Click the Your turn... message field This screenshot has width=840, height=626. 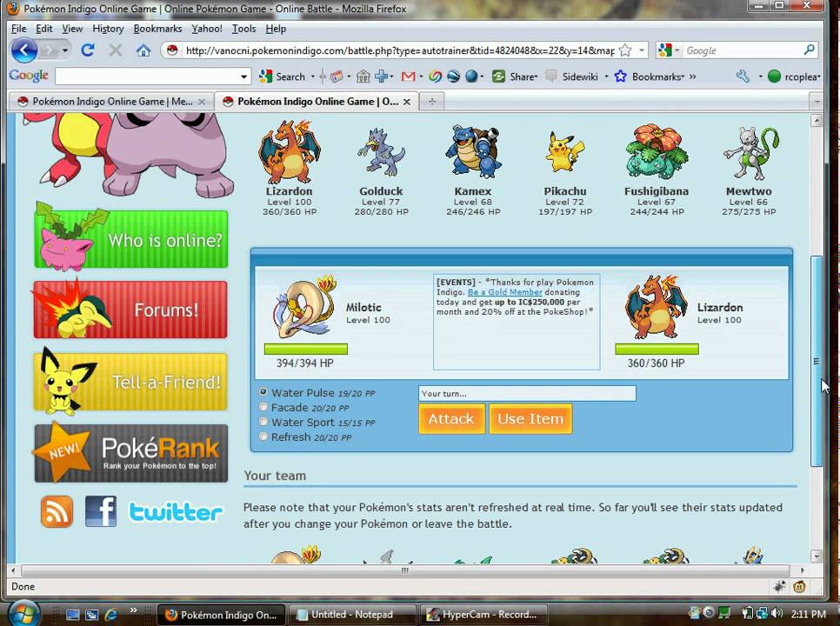coord(527,393)
